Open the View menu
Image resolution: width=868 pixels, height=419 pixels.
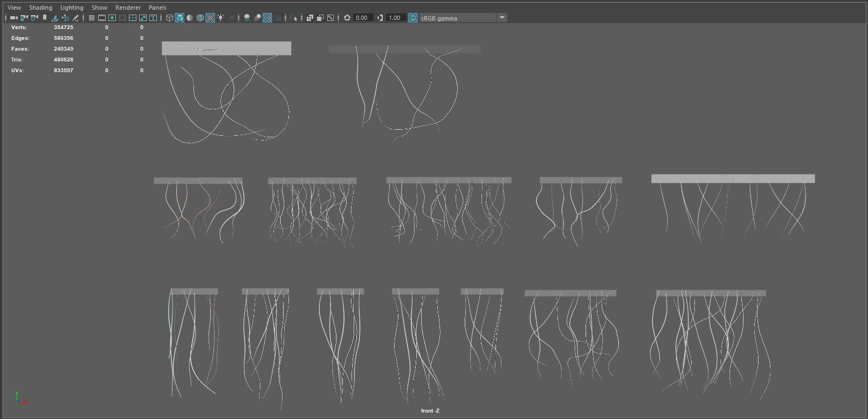[x=14, y=8]
